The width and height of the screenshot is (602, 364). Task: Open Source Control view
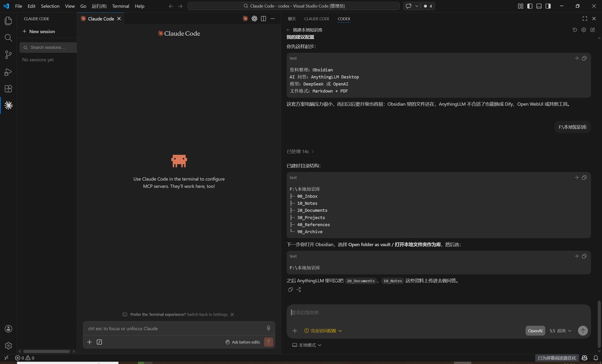8,55
